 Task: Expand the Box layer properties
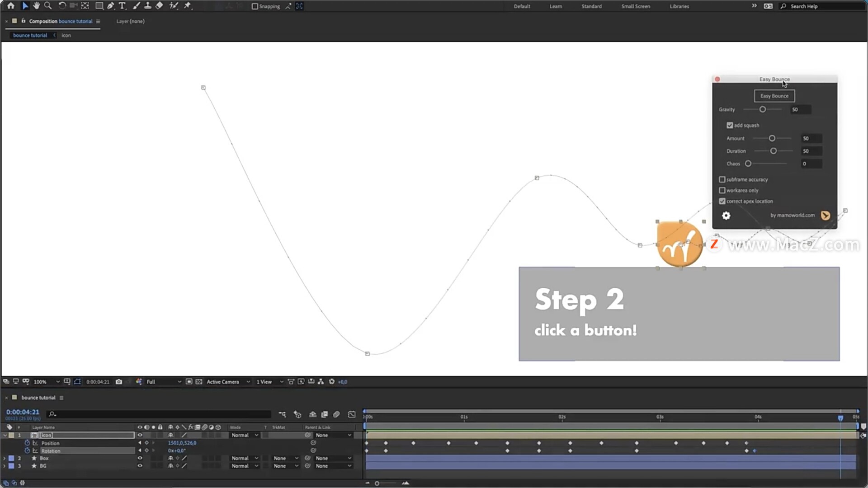5,458
